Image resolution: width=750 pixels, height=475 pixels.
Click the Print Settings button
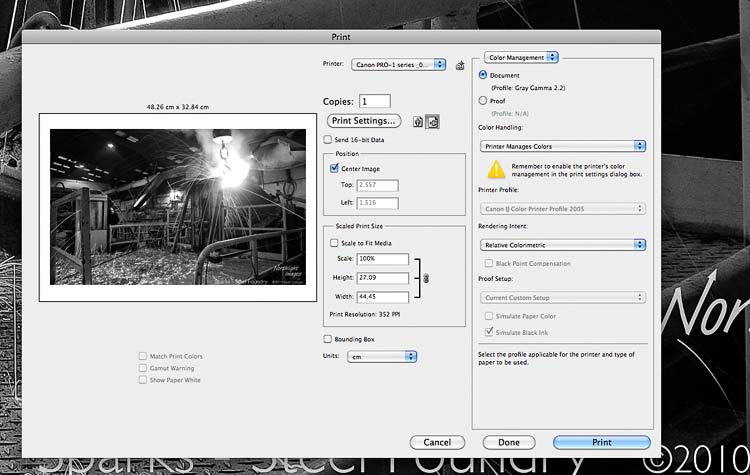364,121
